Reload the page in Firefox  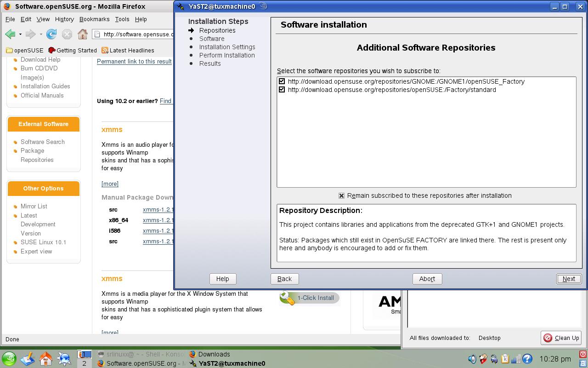coord(51,34)
